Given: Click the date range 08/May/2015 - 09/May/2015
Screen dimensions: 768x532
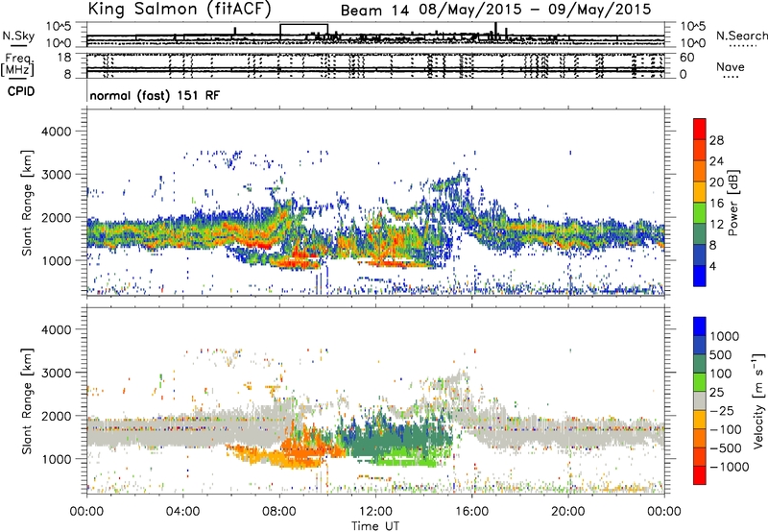Looking at the screenshot, I should (535, 10).
